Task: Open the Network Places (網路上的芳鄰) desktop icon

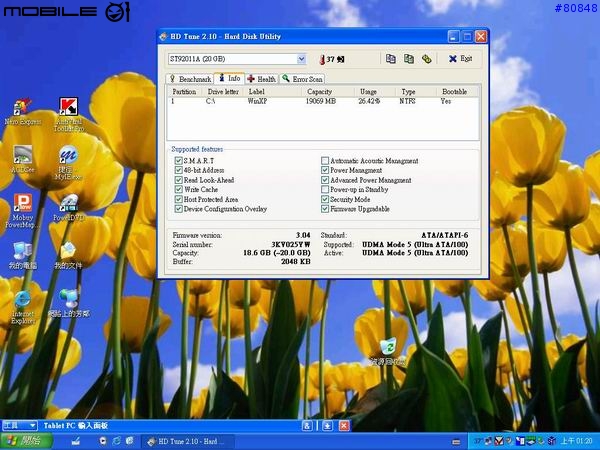Action: pyautogui.click(x=69, y=304)
